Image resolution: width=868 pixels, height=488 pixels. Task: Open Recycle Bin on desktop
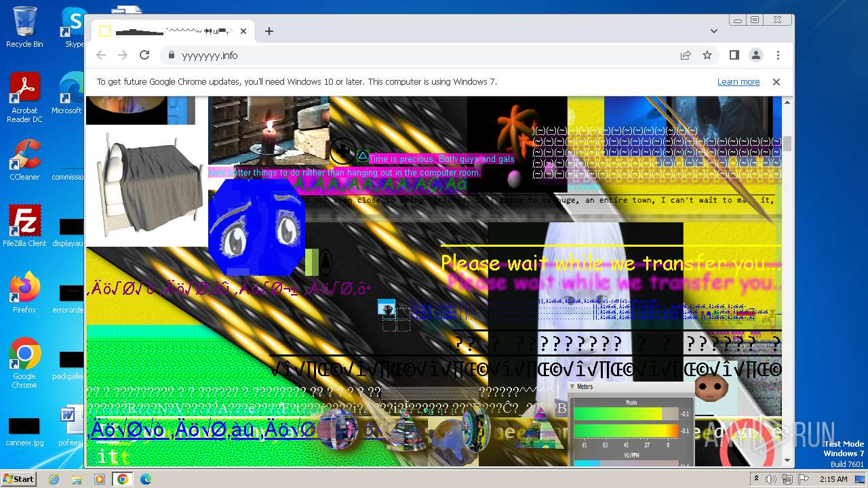(24, 27)
